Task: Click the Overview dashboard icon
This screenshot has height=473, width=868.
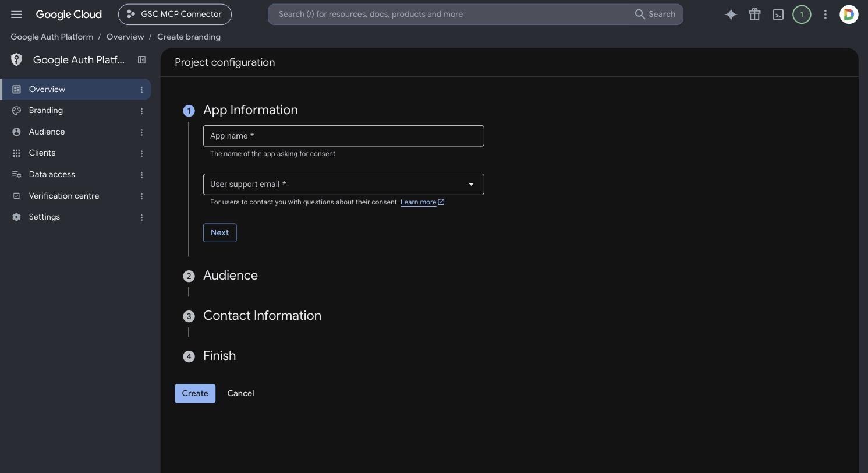Action: click(x=16, y=89)
